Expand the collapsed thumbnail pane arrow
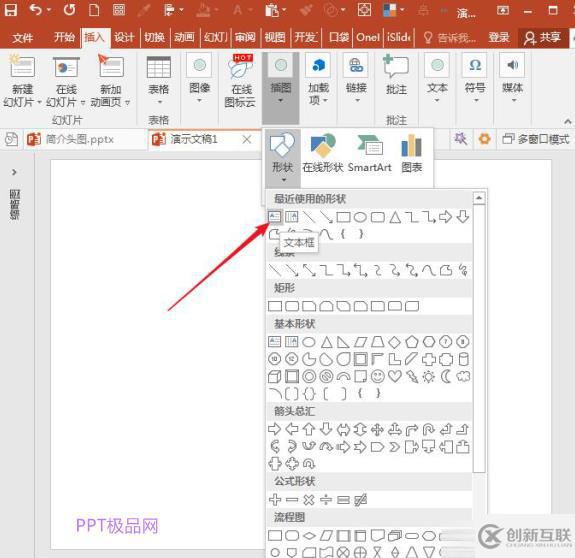Screen dimensions: 575x558 click(14, 172)
